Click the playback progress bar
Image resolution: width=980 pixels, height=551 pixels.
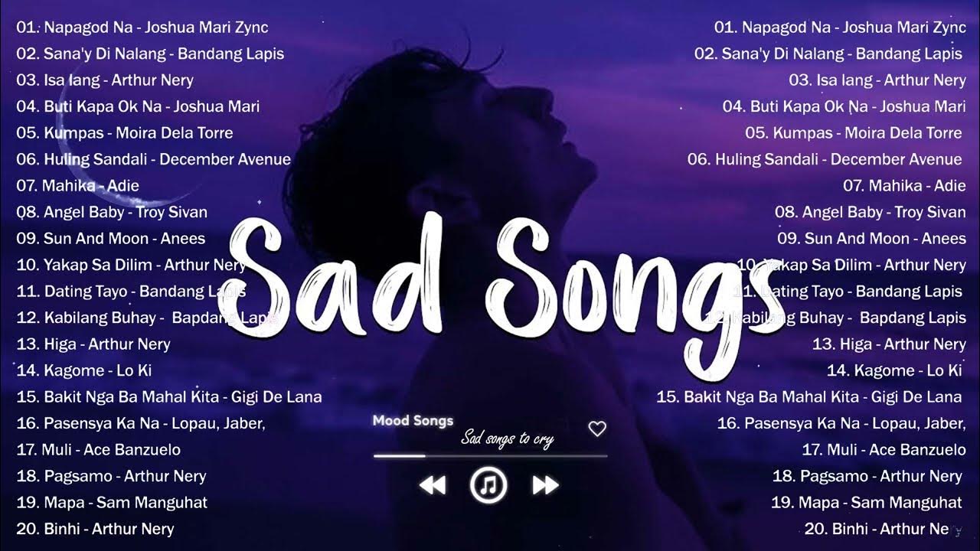tap(490, 455)
